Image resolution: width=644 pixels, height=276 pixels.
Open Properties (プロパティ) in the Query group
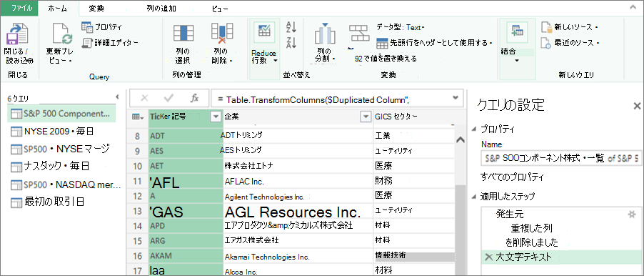(102, 27)
